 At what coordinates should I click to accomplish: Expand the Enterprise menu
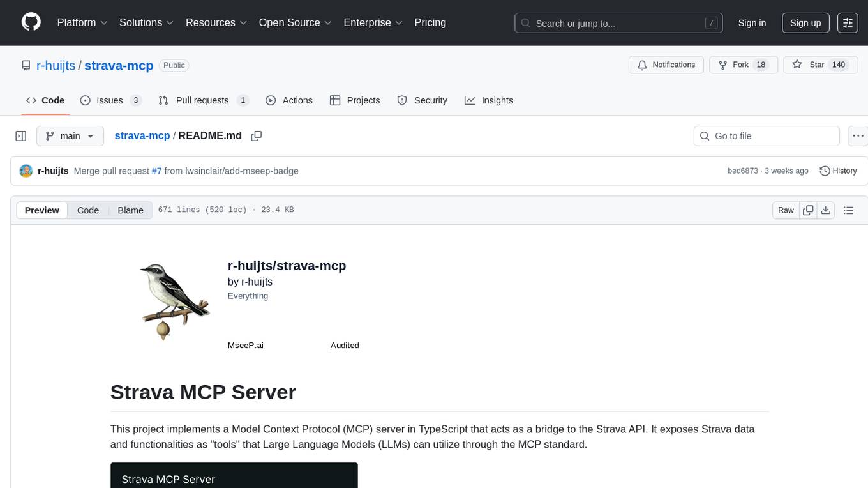[x=373, y=22]
